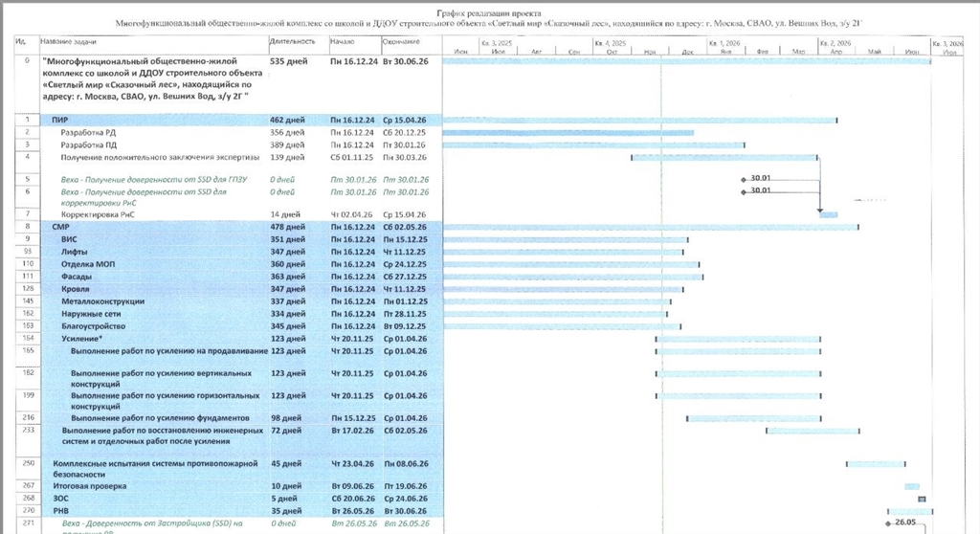Select the 'Благоустройство' task row
Image resolution: width=980 pixels, height=534 pixels.
(95, 326)
